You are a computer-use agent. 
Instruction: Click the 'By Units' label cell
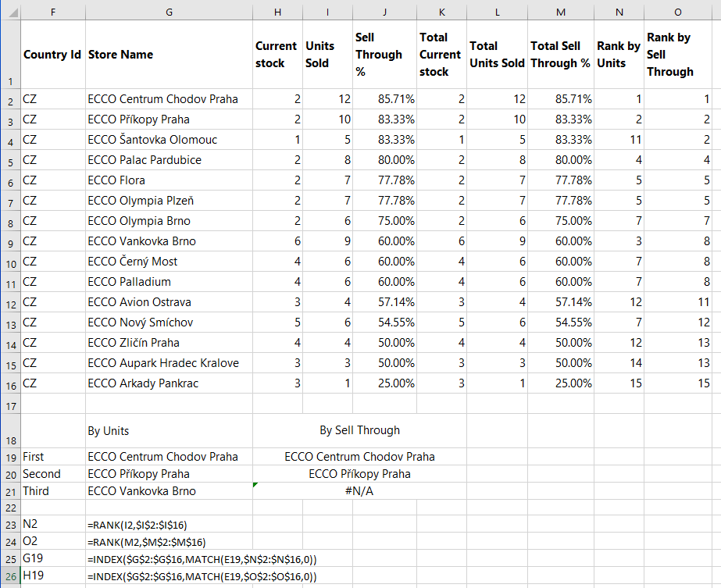169,431
